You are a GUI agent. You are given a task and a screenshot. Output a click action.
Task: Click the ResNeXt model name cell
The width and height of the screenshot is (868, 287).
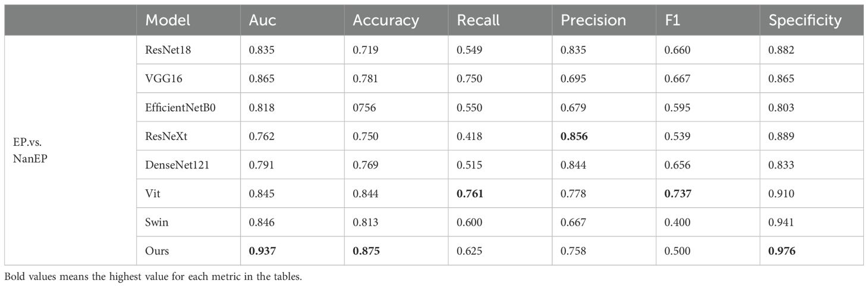click(x=164, y=136)
